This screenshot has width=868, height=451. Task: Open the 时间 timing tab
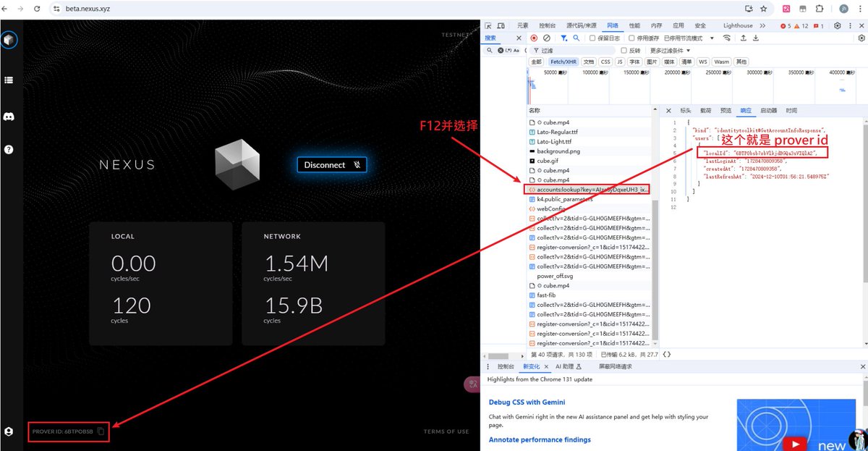click(791, 111)
